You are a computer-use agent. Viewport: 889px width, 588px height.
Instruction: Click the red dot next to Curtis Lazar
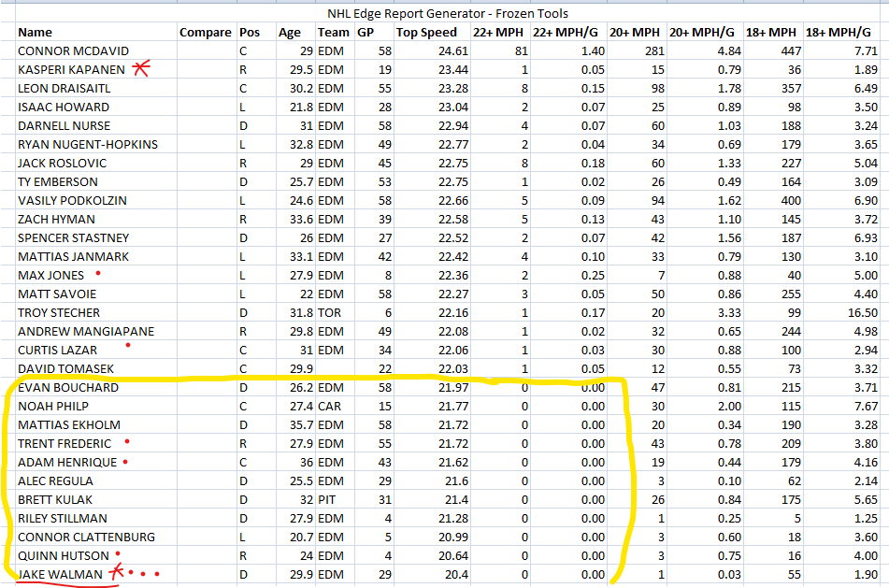click(127, 345)
